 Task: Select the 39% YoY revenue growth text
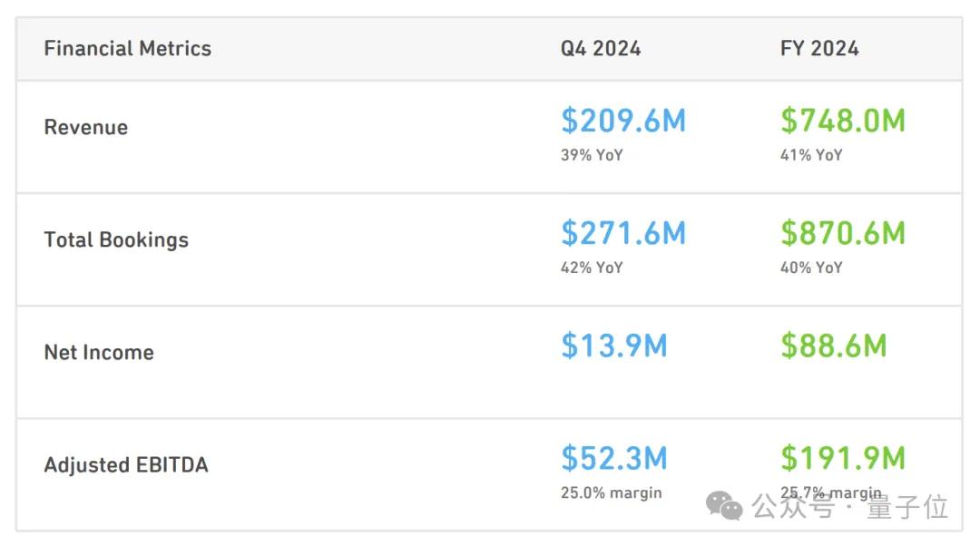[x=592, y=155]
